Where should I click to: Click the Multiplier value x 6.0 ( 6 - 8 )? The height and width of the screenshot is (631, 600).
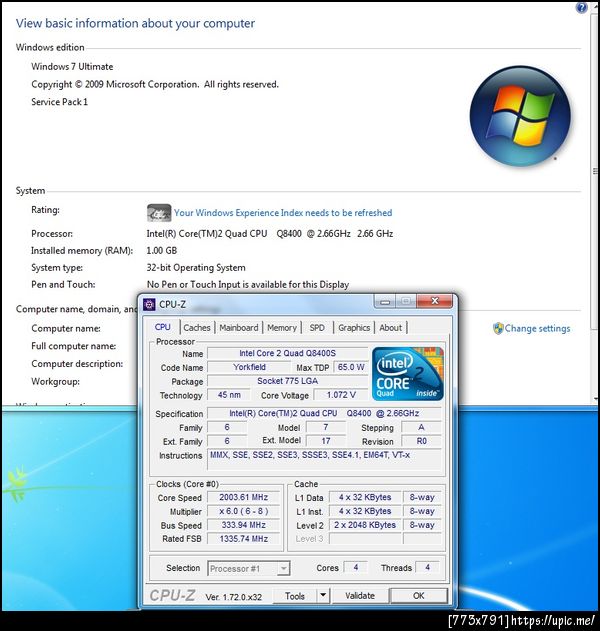pyautogui.click(x=243, y=511)
